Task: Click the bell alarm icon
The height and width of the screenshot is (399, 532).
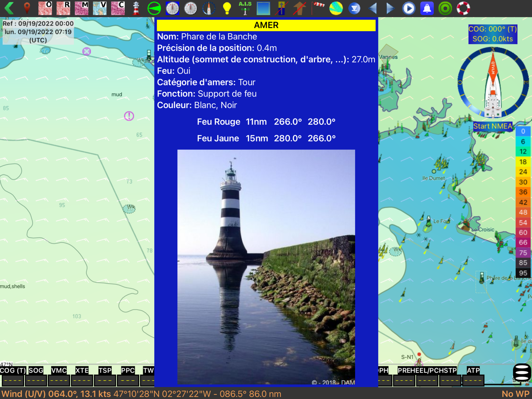Action: [427, 8]
